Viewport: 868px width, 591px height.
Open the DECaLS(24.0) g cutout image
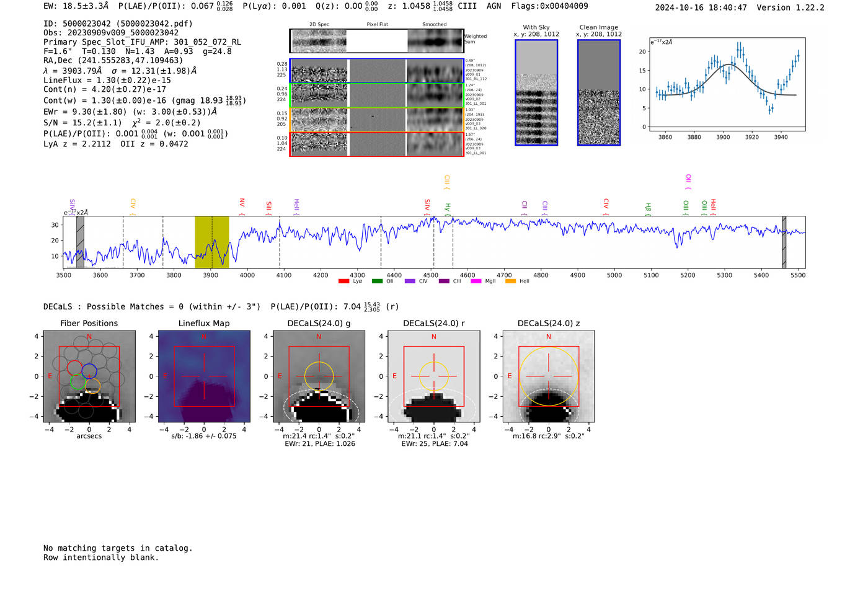319,376
